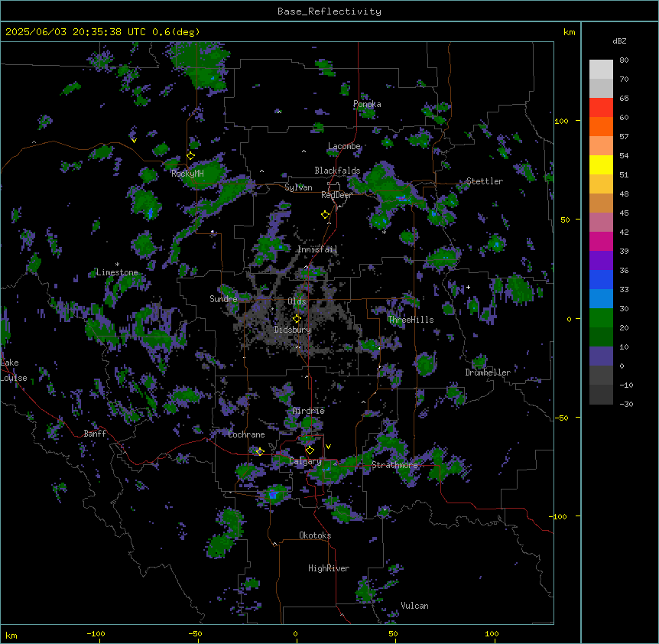Select the red swatch in the dBZ legend
This screenshot has height=644, width=659.
[x=601, y=107]
